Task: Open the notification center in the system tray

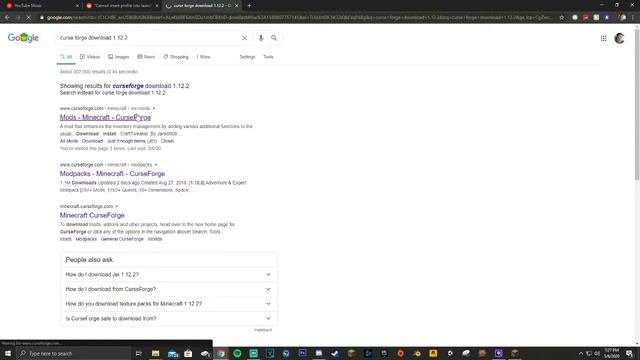Action: point(629,353)
